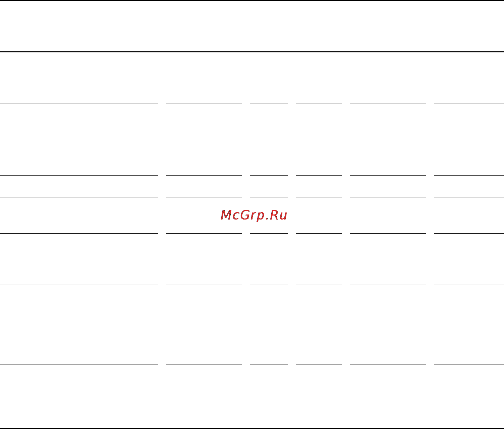
Task: Select the fourth-column cell in the seventh table row
Action: tap(319, 303)
